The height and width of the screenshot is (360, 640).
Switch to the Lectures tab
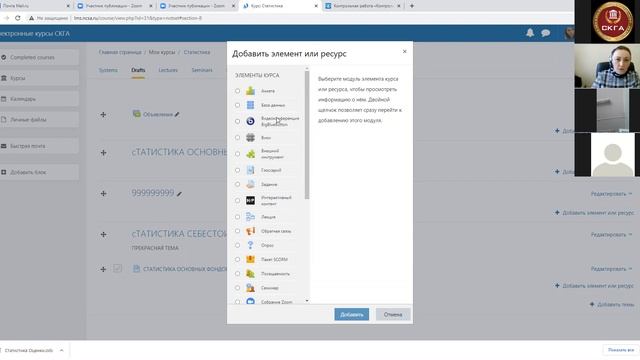point(168,70)
